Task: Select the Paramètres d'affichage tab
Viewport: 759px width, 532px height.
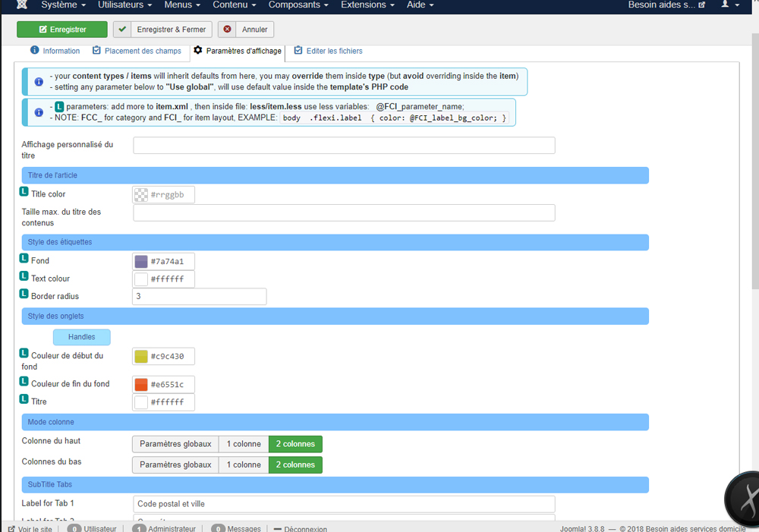Action: (238, 51)
